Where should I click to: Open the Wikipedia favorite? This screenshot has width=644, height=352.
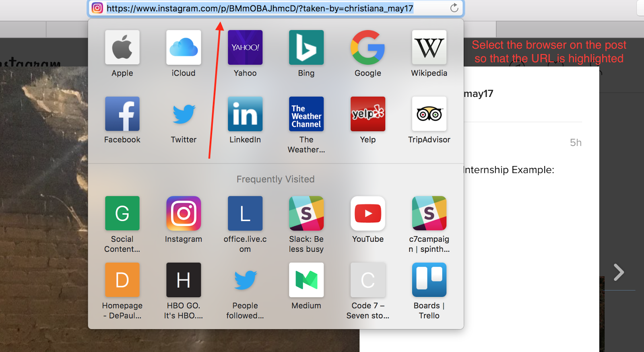coord(429,47)
